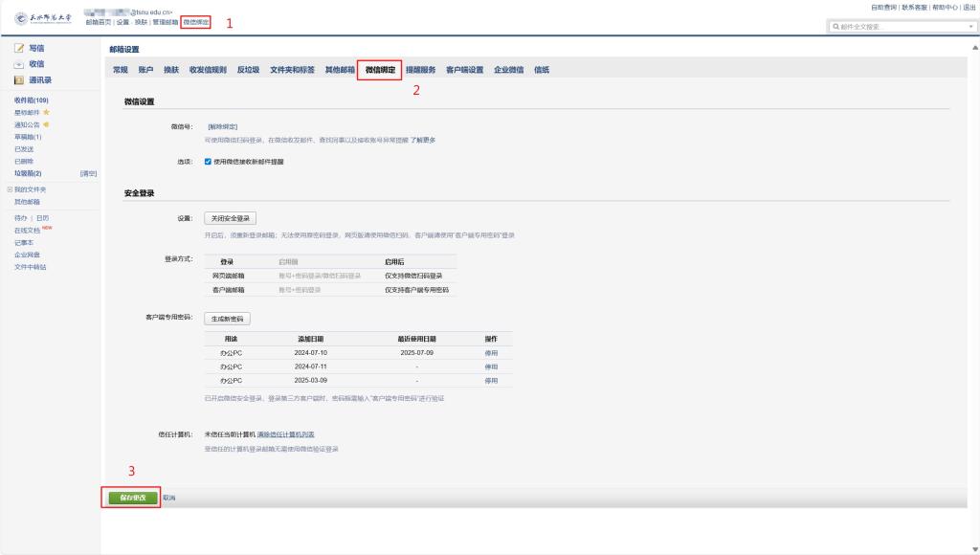Viewport: 980px width, 555px height.
Task: Click 停用 for the 2025-03-09 password
Action: [x=491, y=381]
